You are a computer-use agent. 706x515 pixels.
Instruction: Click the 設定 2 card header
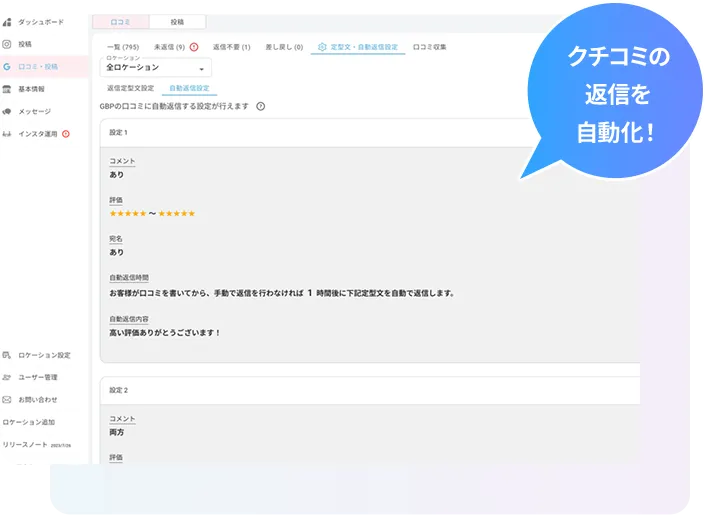(x=370, y=390)
